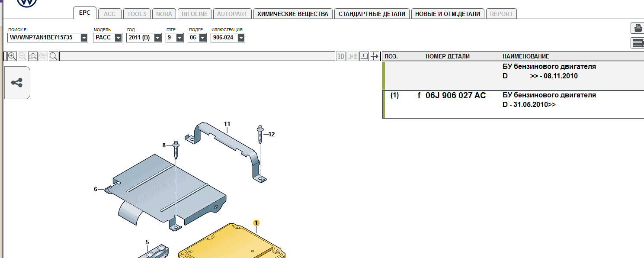This screenshot has width=644, height=258.
Task: Click the divider arrow panel icon
Action: [x=375, y=56]
